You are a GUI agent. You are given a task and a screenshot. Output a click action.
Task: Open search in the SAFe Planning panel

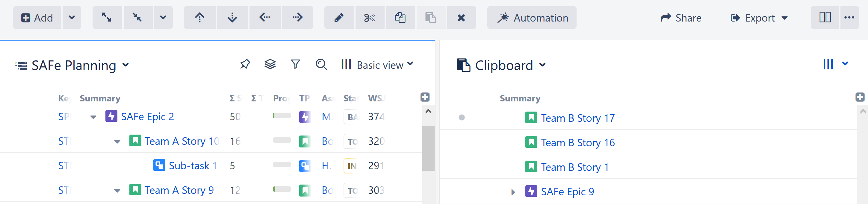[x=321, y=64]
